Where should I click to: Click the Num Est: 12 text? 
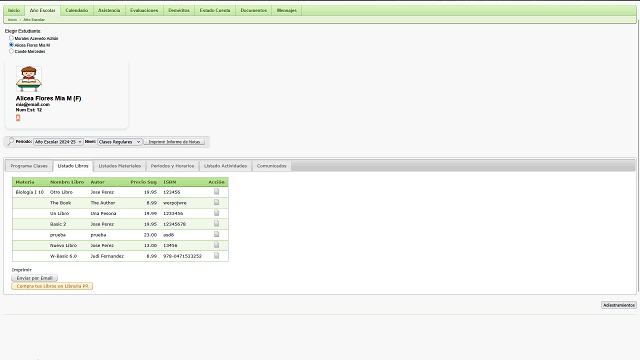tap(29, 110)
